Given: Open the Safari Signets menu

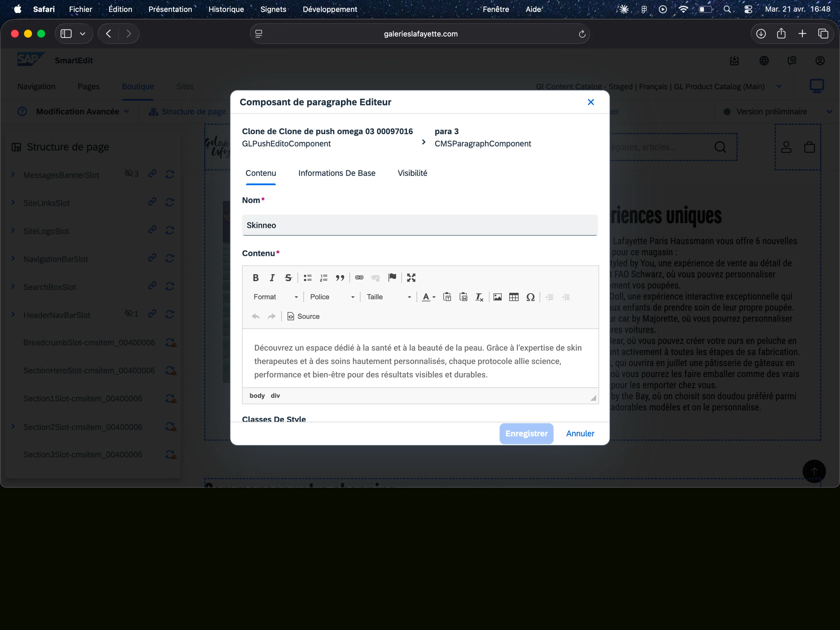Looking at the screenshot, I should click(273, 9).
